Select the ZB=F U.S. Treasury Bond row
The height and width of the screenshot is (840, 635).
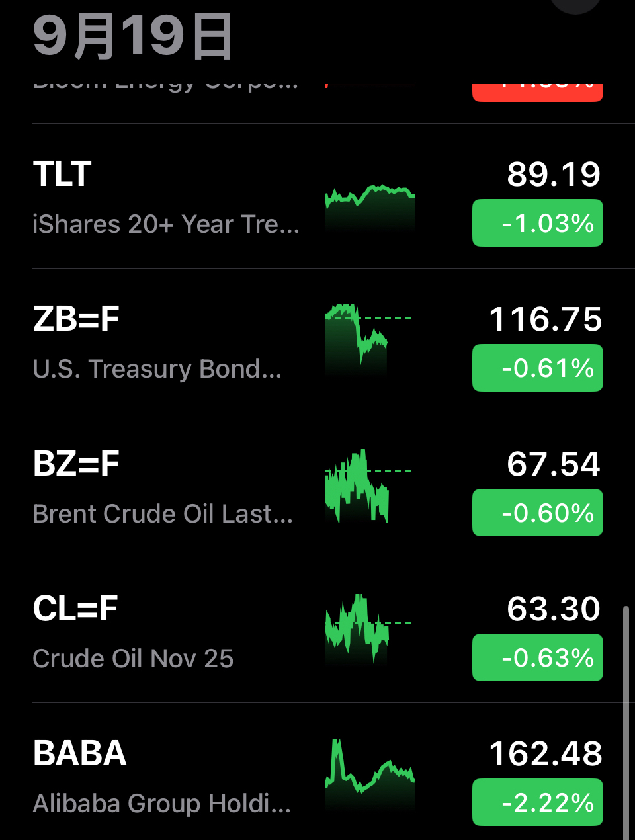[x=317, y=341]
